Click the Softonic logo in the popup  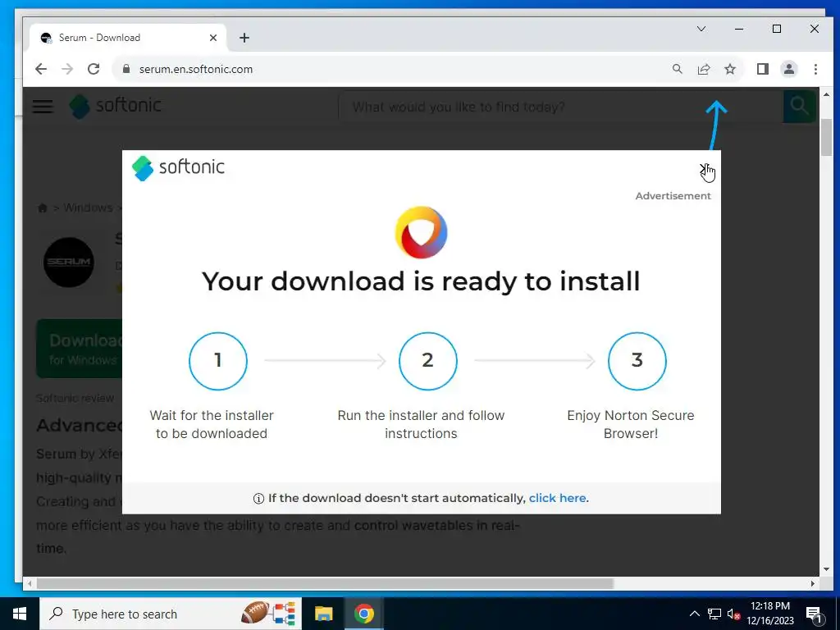[x=178, y=167]
